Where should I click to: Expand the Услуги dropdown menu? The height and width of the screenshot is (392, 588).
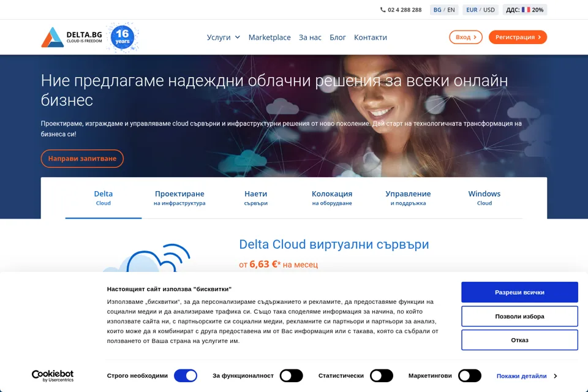tap(224, 37)
